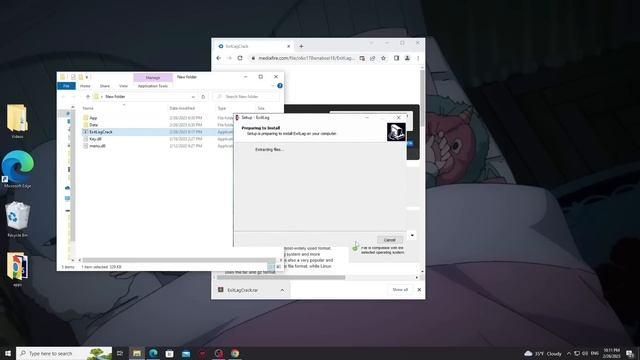
Task: Reload the MediaFire page in Chrome
Action: point(240,58)
